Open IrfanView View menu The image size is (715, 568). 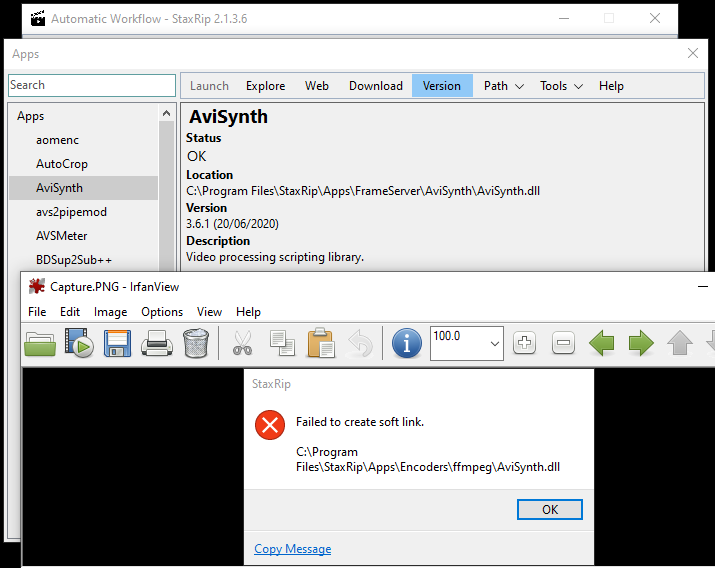pos(209,312)
